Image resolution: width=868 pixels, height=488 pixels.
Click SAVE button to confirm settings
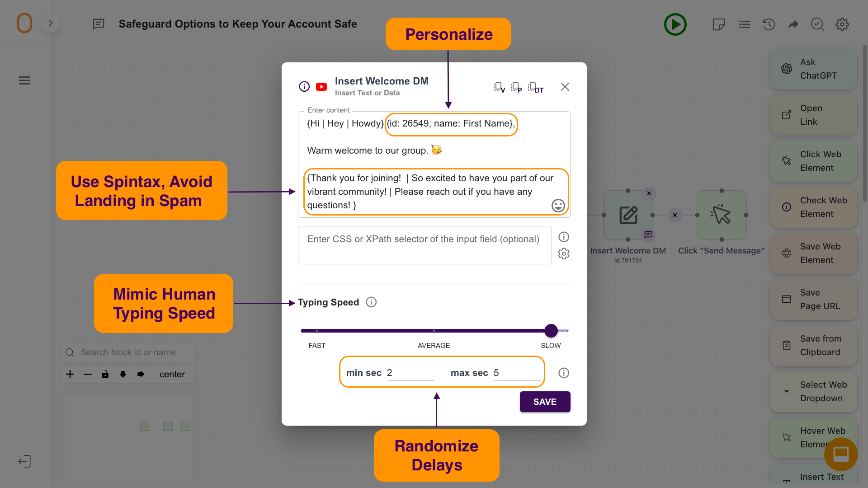coord(544,402)
